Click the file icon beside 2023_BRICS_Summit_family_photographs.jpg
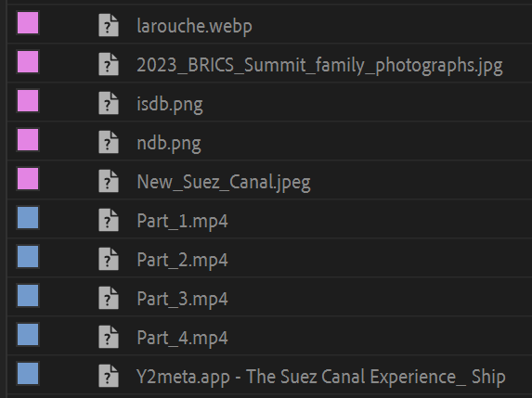This screenshot has height=398, width=532. click(109, 64)
